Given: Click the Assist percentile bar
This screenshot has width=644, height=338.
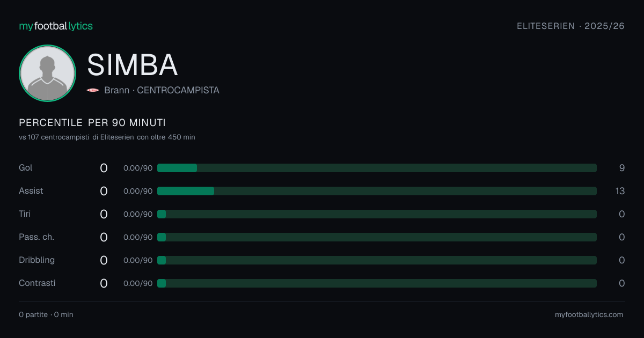Looking at the screenshot, I should [x=377, y=191].
